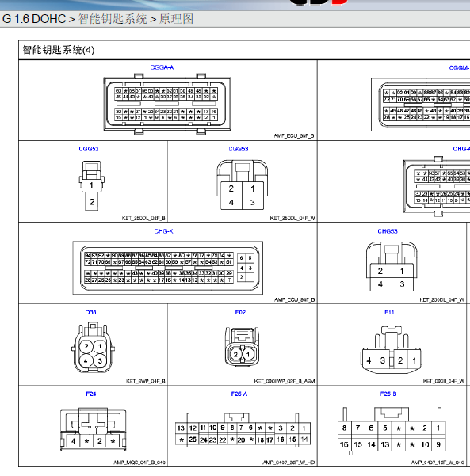Select the E02 two-pin connector drawing
Viewport: 470px width, 476px height.
(x=243, y=347)
